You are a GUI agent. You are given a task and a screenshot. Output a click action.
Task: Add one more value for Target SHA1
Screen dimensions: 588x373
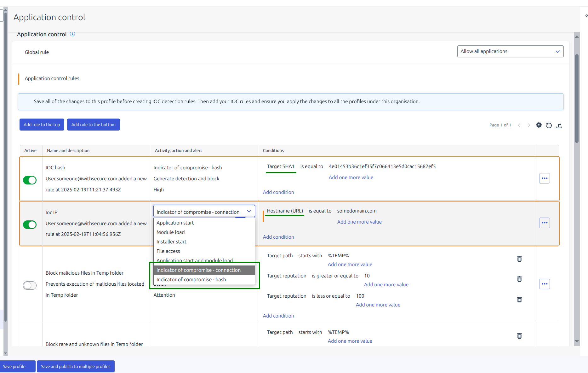351,178
